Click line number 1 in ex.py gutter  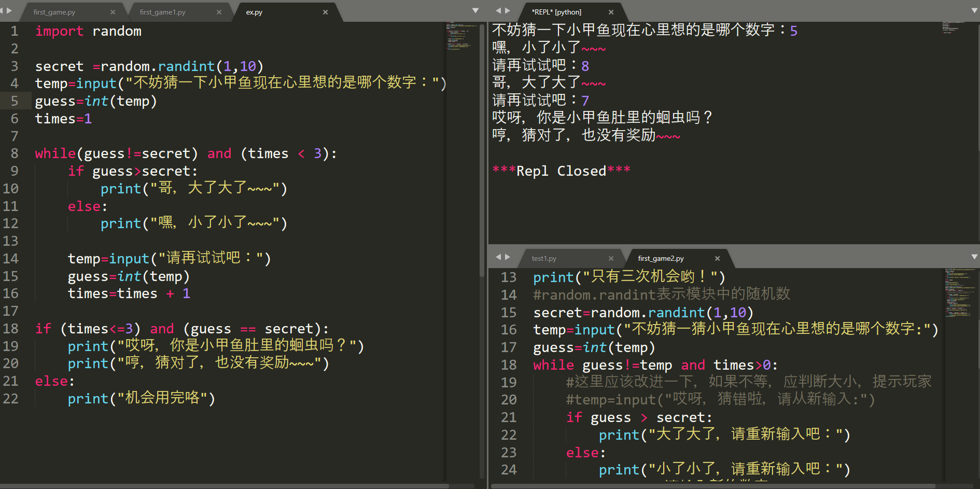(x=15, y=31)
